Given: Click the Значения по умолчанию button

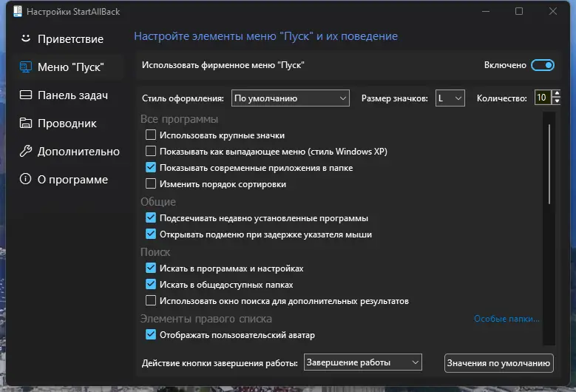Looking at the screenshot, I should click(x=498, y=363).
